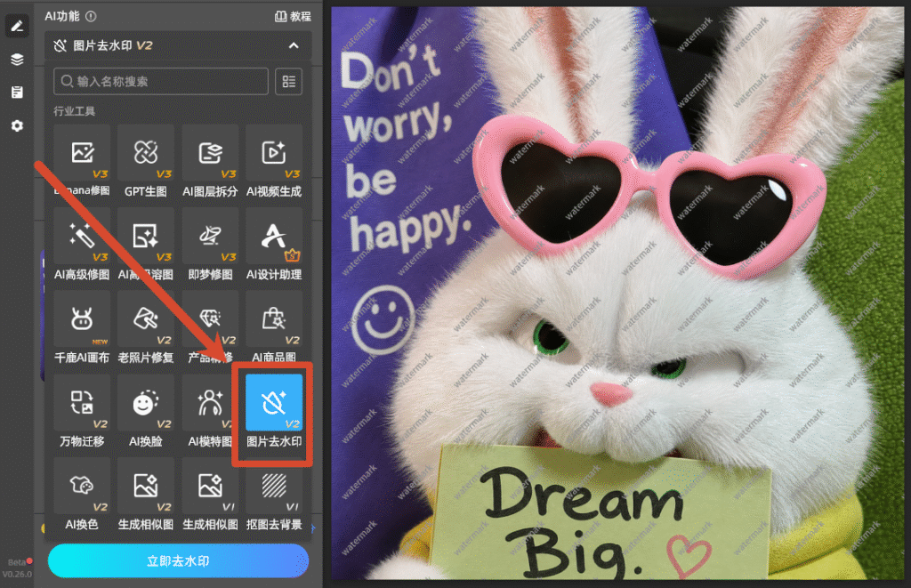The height and width of the screenshot is (588, 911).
Task: Pick the 万物迁移 tool
Action: [x=81, y=411]
